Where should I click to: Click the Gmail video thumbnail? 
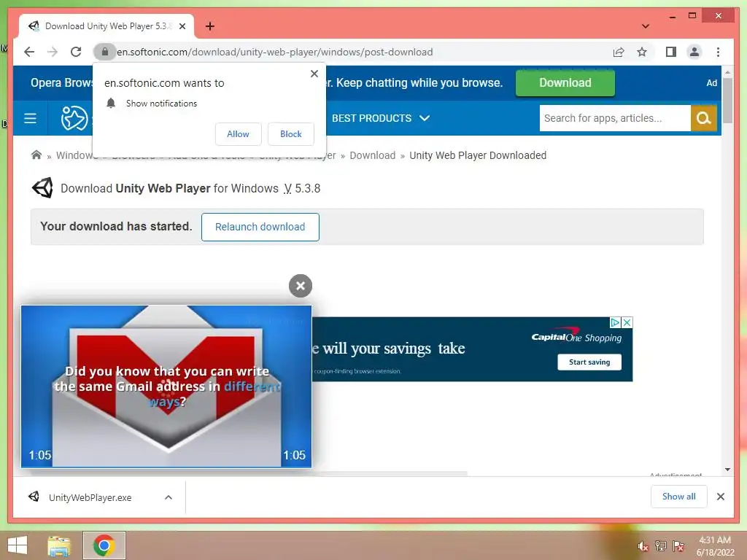tap(166, 386)
